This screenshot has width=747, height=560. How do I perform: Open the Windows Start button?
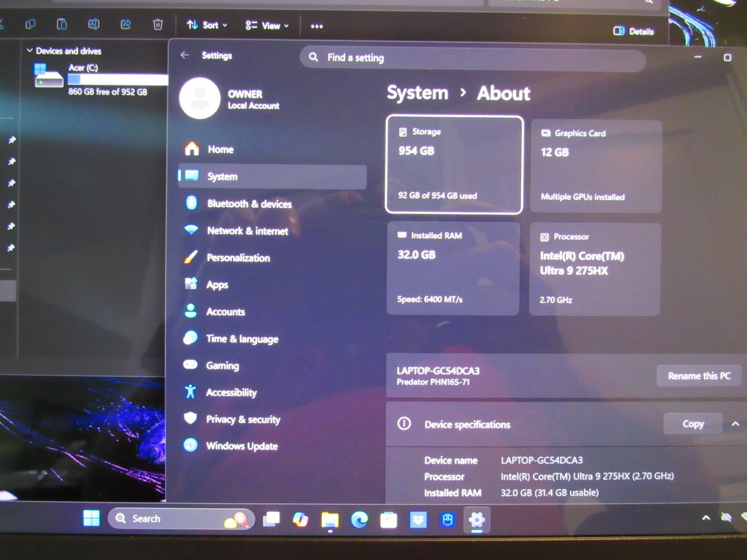[x=92, y=518]
